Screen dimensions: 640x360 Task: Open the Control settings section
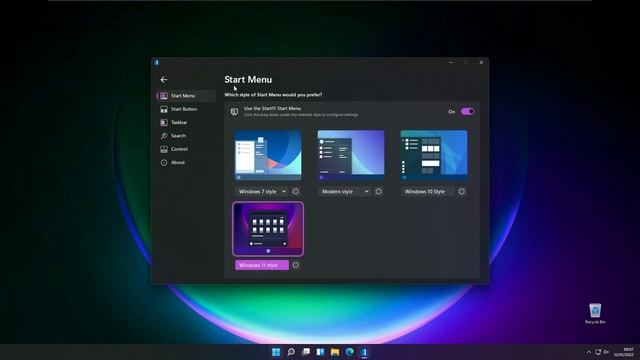click(x=186, y=149)
